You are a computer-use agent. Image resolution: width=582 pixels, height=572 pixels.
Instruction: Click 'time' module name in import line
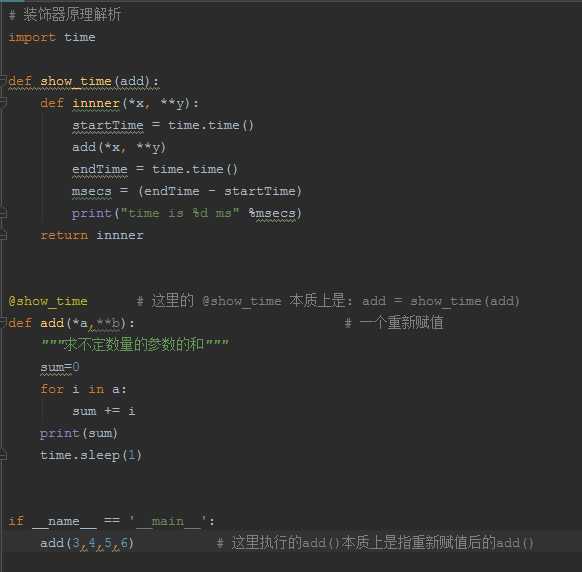pyautogui.click(x=79, y=37)
